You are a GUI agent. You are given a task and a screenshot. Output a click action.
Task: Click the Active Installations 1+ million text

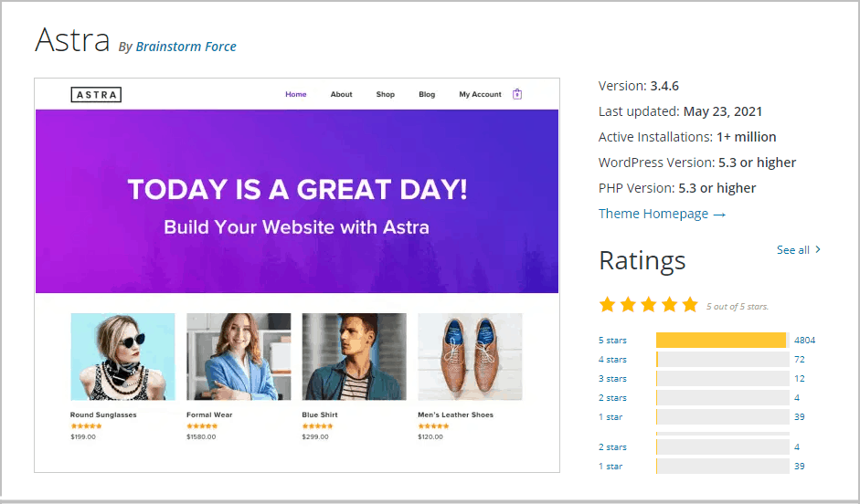(x=687, y=137)
